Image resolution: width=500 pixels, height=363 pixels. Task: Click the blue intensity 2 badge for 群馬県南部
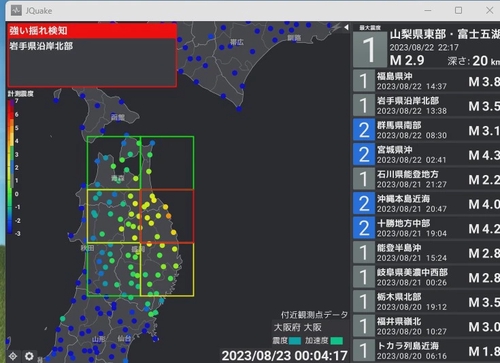[x=364, y=130]
